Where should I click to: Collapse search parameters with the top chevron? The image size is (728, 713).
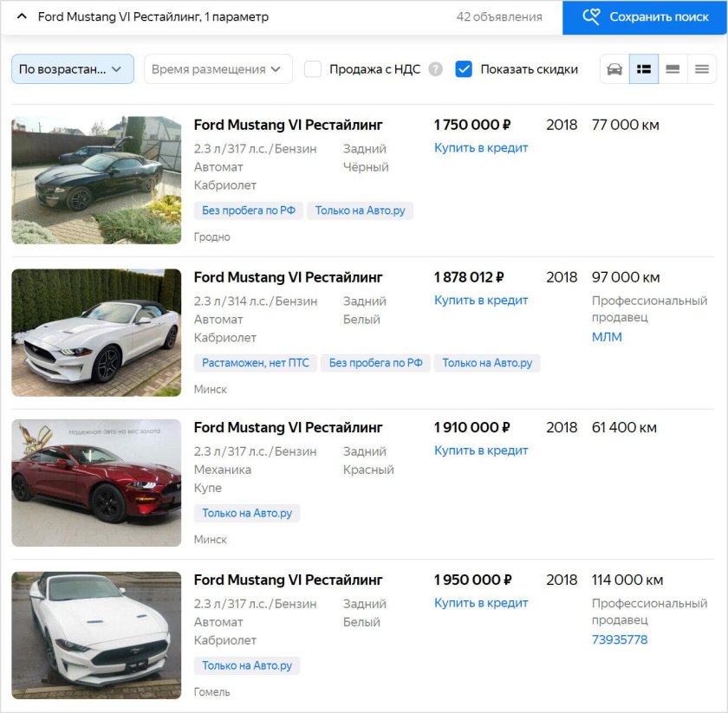click(21, 16)
